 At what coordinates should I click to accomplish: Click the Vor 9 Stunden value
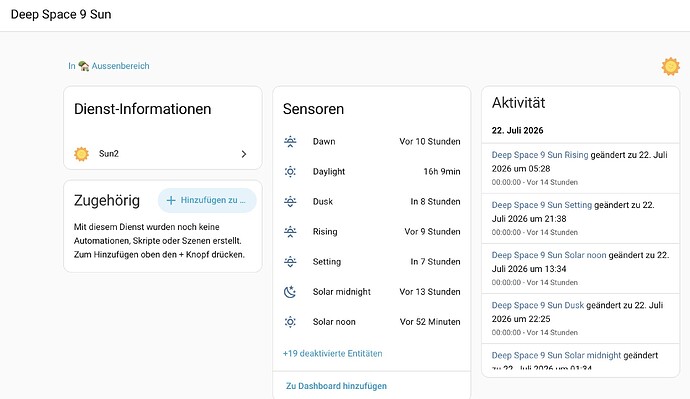tap(433, 232)
